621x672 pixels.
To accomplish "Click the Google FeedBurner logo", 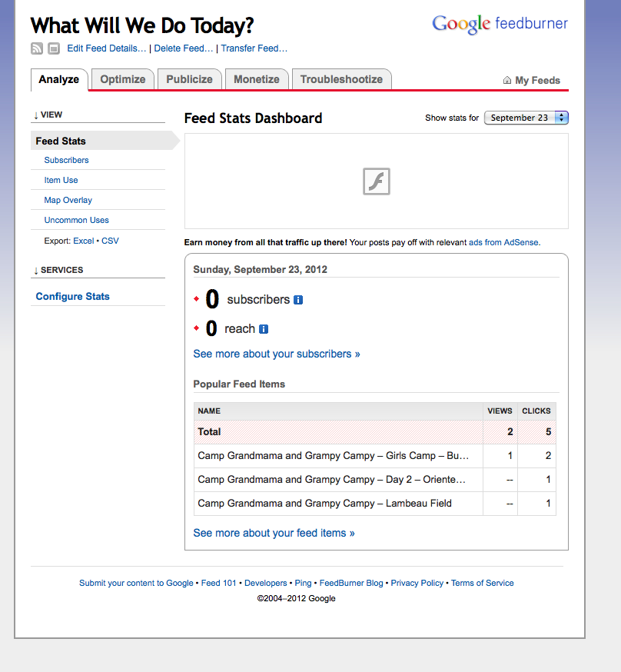I will click(x=500, y=25).
